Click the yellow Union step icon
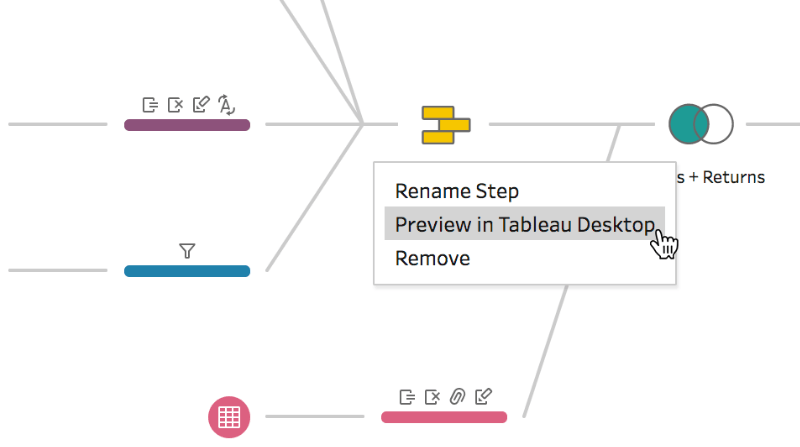The image size is (800, 447). pyautogui.click(x=445, y=125)
